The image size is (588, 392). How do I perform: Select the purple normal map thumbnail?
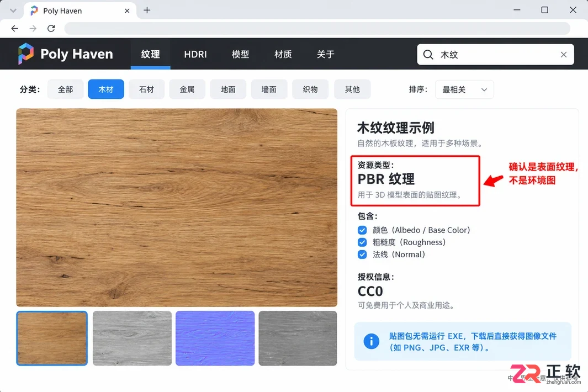215,338
